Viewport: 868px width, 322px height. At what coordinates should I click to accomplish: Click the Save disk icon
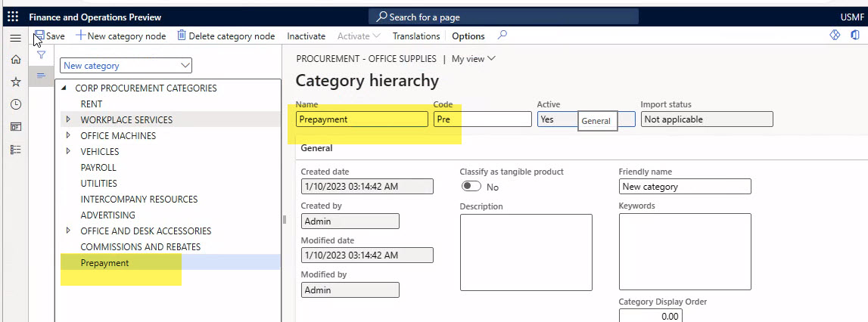tap(39, 36)
